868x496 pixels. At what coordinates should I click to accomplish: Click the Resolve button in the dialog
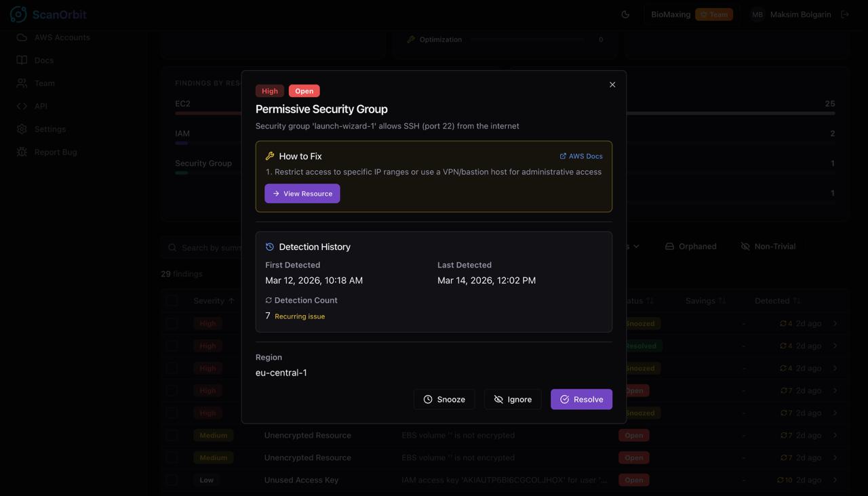pos(581,399)
